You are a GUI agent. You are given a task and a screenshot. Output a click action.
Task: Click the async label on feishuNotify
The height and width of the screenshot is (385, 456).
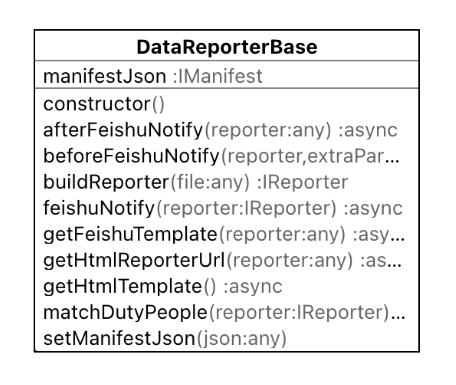point(373,208)
